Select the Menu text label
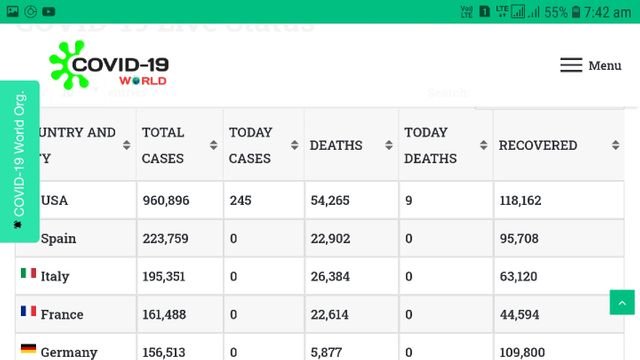 pos(605,65)
